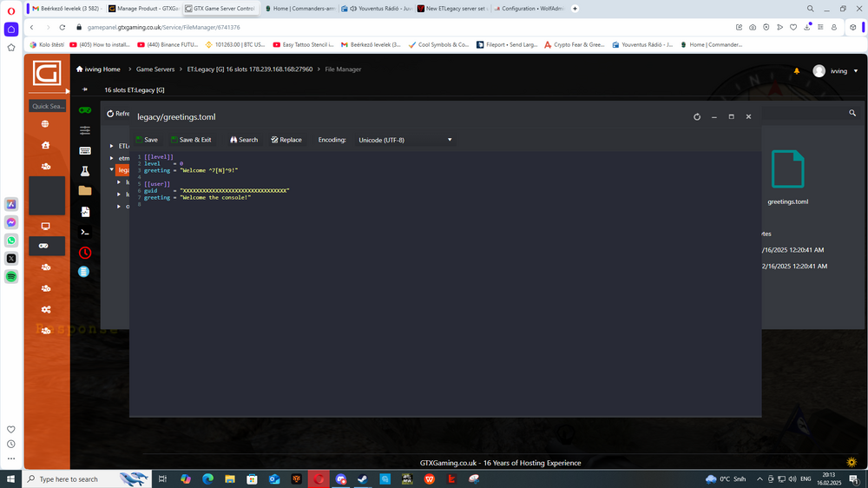The width and height of the screenshot is (868, 488).
Task: Click the Quick Search input field
Action: [x=48, y=106]
